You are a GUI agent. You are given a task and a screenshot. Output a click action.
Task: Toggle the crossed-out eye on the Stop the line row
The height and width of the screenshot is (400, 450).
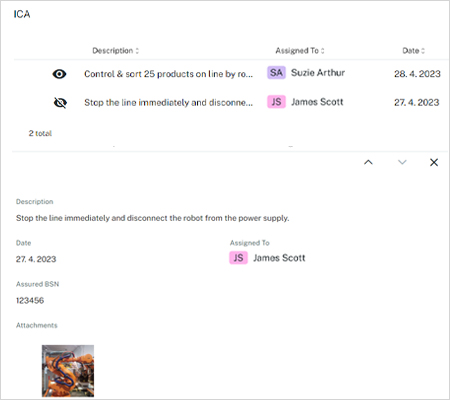click(x=60, y=103)
